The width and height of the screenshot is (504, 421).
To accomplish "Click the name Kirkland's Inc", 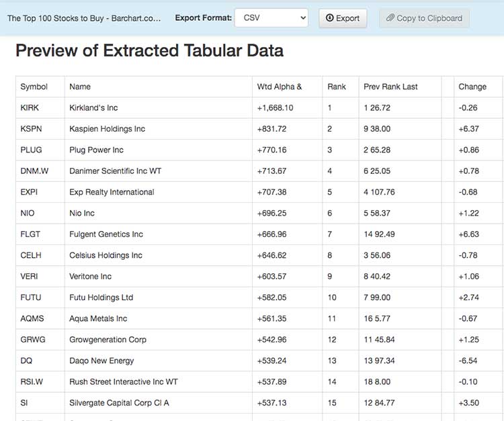I will tap(93, 108).
